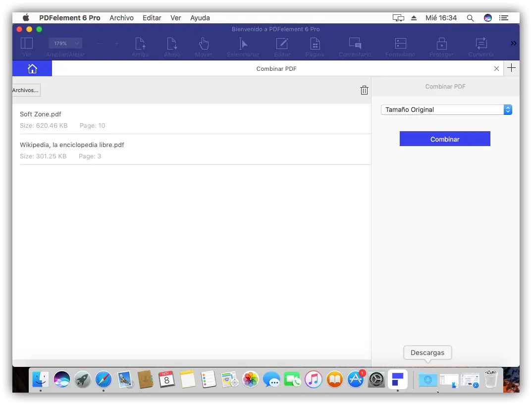
Task: Open FaceTime in the dock
Action: tap(292, 379)
